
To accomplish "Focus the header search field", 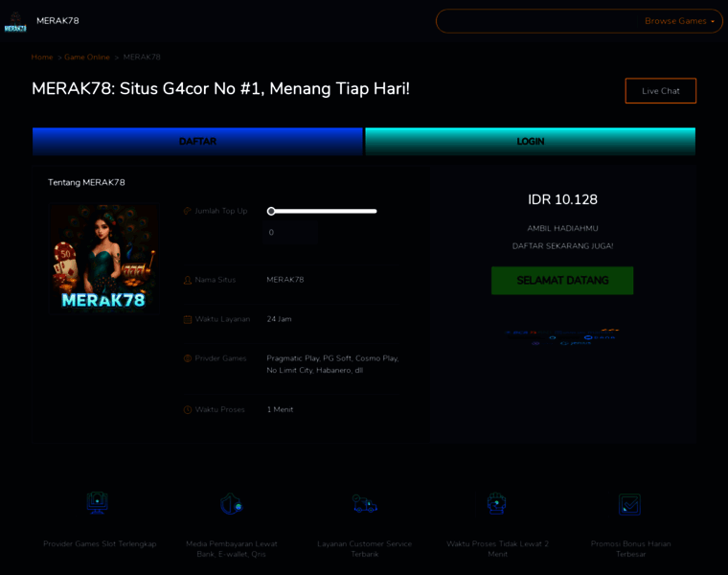I will pos(537,21).
